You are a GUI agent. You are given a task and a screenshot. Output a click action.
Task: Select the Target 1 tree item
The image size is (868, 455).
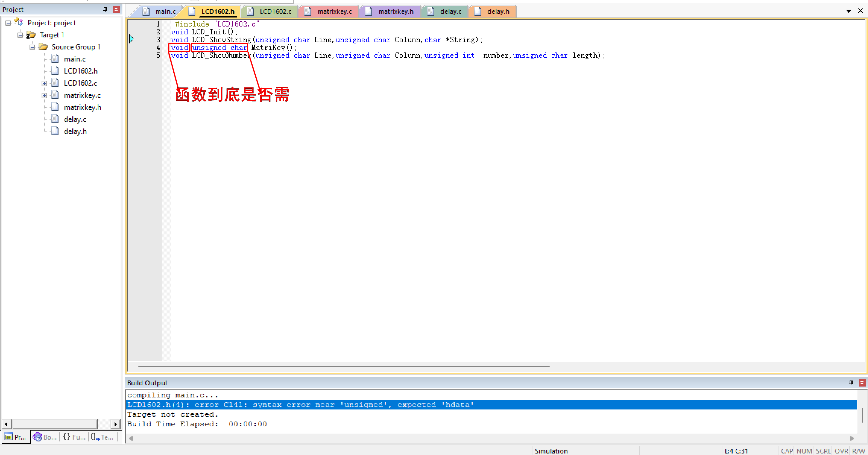[52, 35]
